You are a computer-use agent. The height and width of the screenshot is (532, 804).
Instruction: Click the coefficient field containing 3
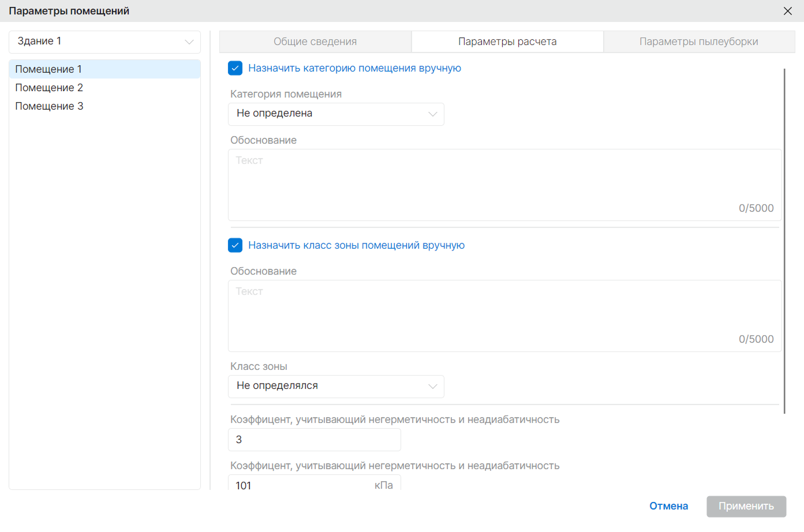[314, 440]
